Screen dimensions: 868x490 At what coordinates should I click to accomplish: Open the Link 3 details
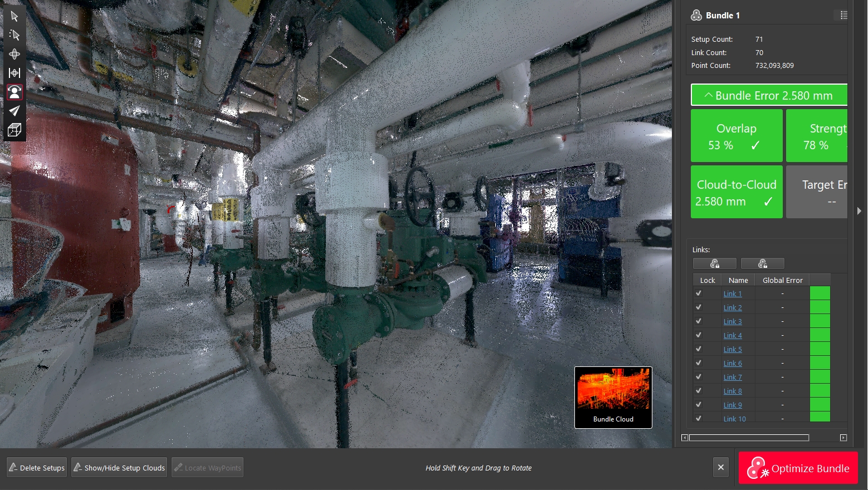[732, 321]
